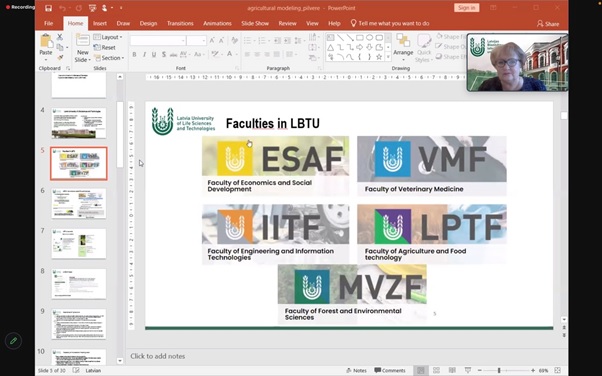The width and height of the screenshot is (602, 376).
Task: Expand the Layout dropdown
Action: [108, 37]
